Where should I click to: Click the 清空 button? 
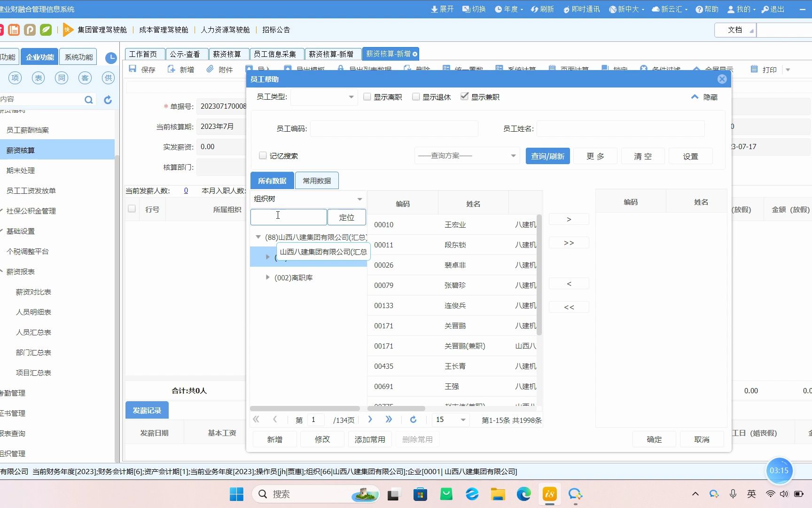pyautogui.click(x=643, y=156)
